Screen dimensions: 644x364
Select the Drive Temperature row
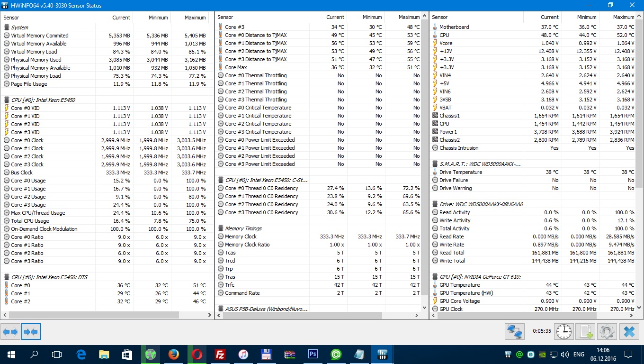pyautogui.click(x=534, y=172)
